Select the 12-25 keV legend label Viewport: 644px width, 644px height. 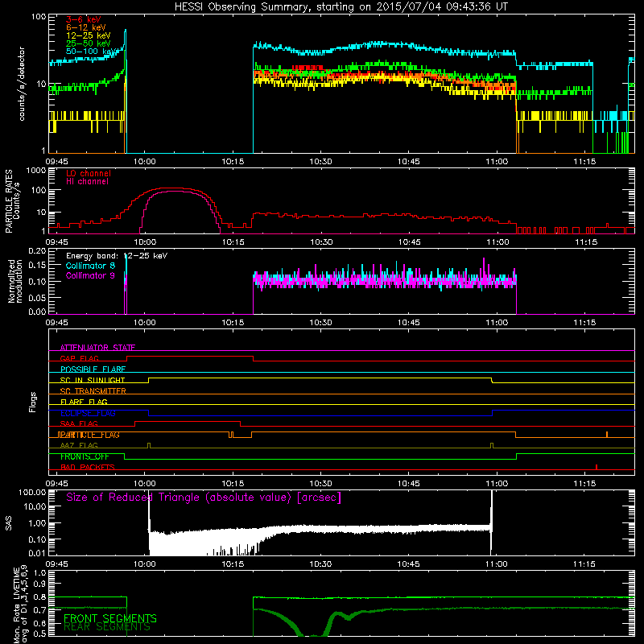(88, 35)
